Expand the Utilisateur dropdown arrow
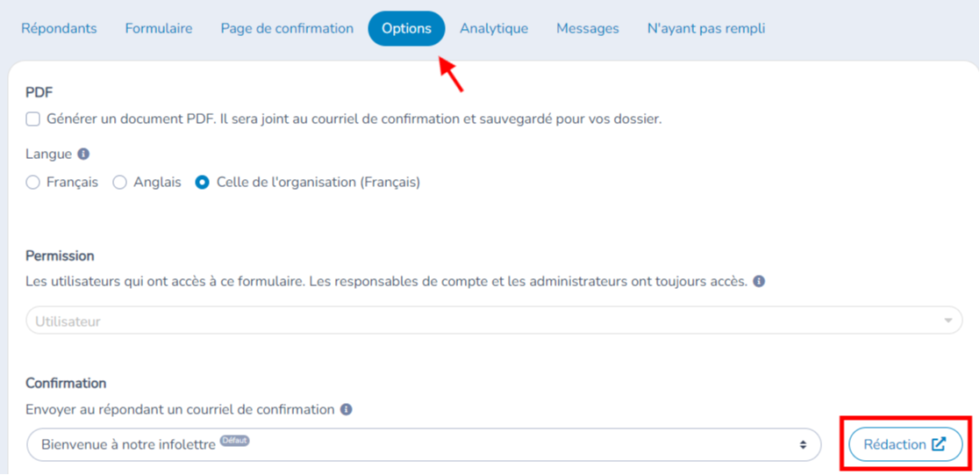The height and width of the screenshot is (475, 980). [948, 320]
